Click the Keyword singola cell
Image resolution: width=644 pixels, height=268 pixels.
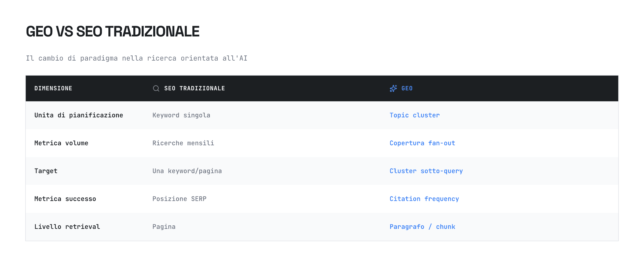[181, 115]
